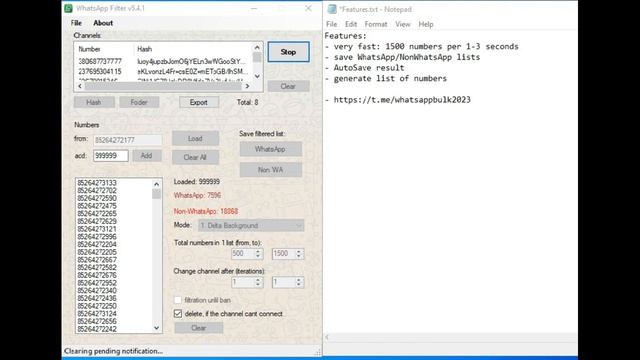Open the View menu in Notepad
The width and height of the screenshot is (640, 360).
click(402, 24)
